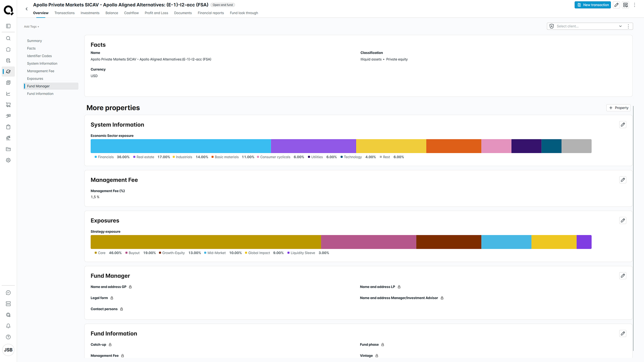Select Fund Manager in the section list
Image resolution: width=644 pixels, height=362 pixels.
click(x=51, y=86)
